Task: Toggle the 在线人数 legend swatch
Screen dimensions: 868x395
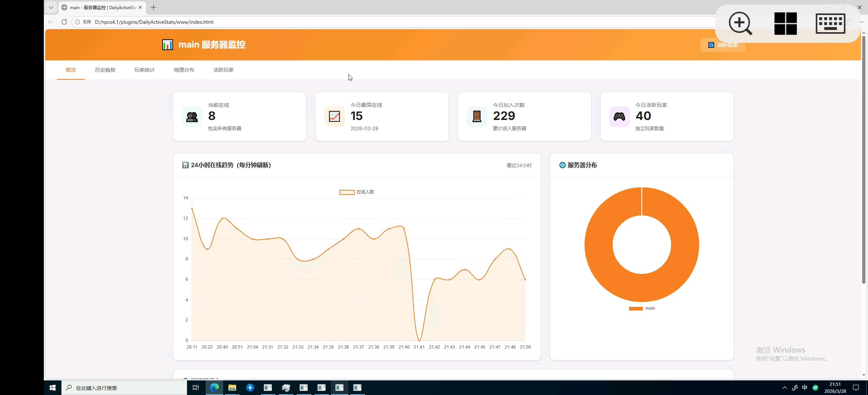Action: (347, 192)
